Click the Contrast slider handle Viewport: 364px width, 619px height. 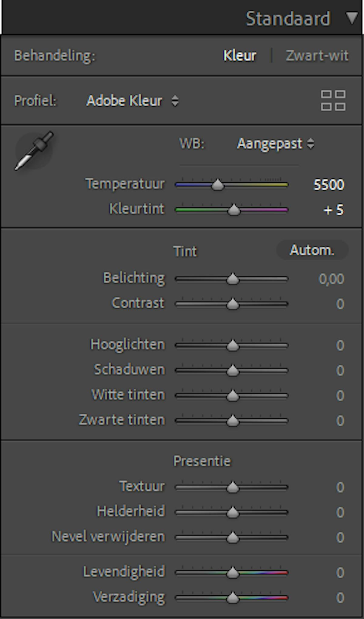pos(233,304)
